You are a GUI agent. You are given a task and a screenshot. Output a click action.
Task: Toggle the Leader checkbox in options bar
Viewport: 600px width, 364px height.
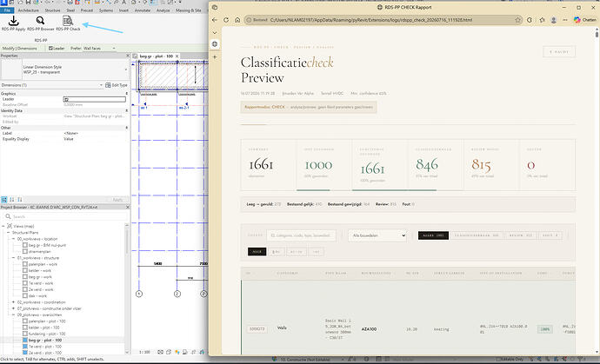point(50,49)
